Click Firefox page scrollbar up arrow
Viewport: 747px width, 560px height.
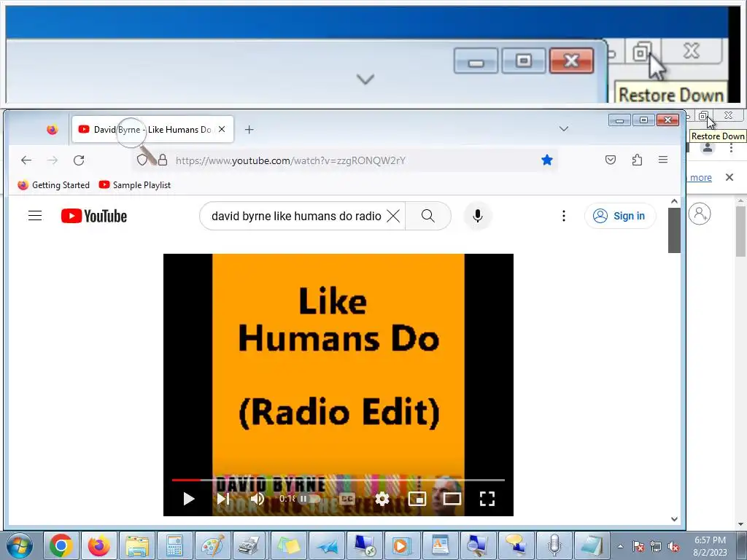674,201
